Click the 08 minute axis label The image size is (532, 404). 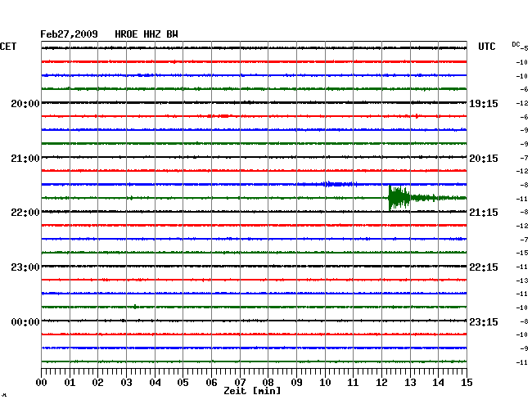click(x=268, y=383)
